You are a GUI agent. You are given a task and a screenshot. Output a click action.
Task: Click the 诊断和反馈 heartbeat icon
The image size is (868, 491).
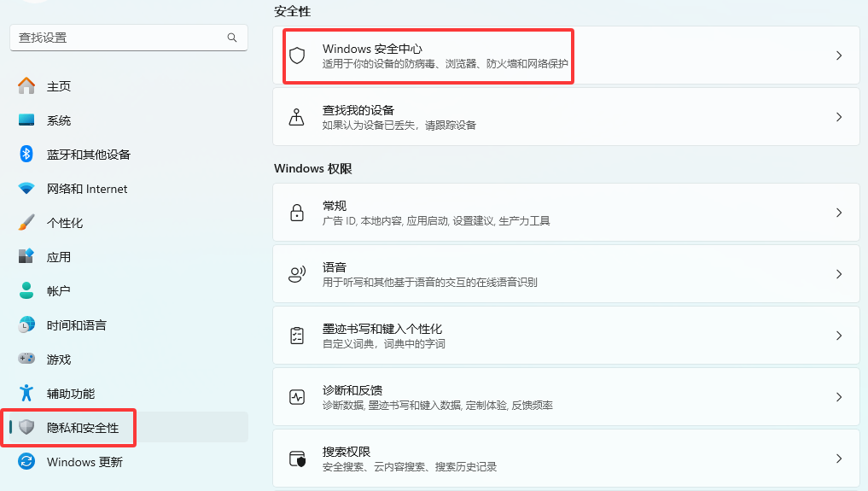click(x=297, y=397)
